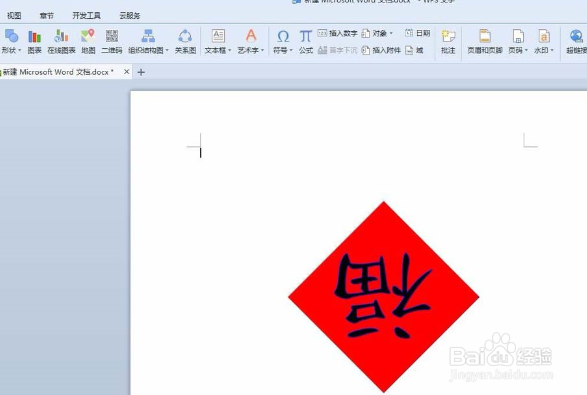Open the 艺术字 word art tool
Image resolution: width=587 pixels, height=395 pixels.
click(x=251, y=41)
